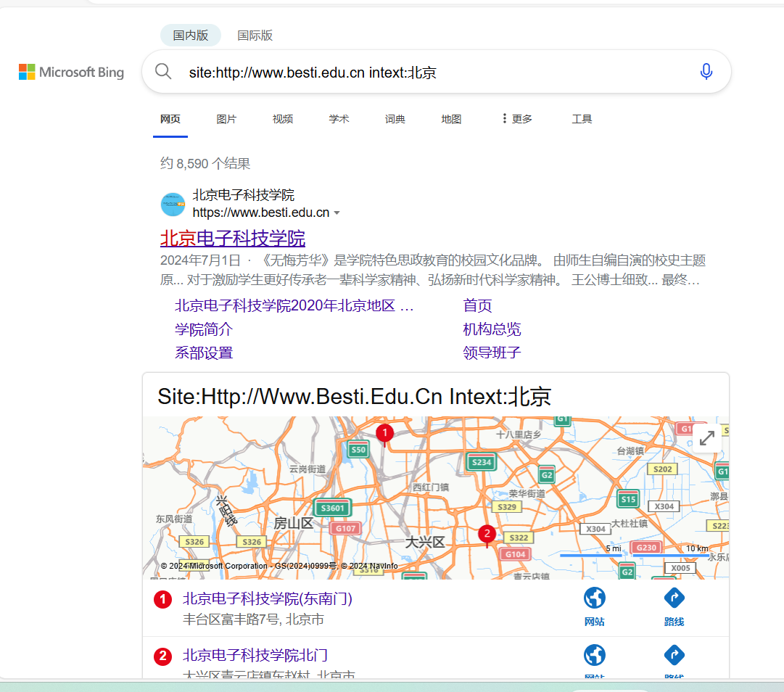Screen dimensions: 784x692
Task: Click the 西红门镇 label on map
Action: [431, 487]
